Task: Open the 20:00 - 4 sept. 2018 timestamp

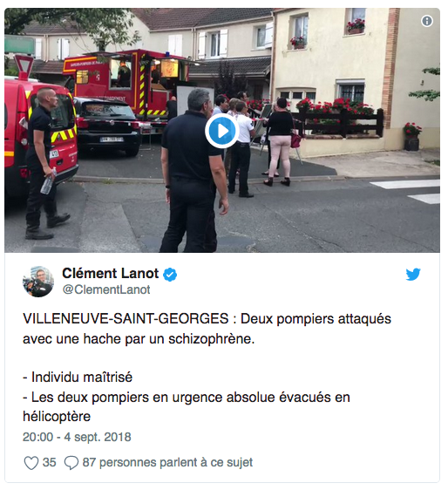Action: (x=77, y=437)
